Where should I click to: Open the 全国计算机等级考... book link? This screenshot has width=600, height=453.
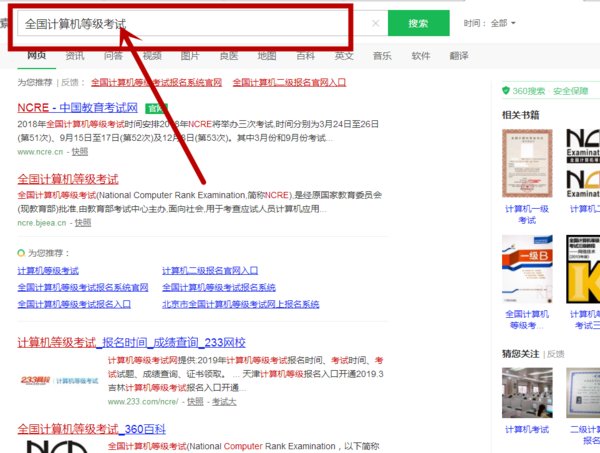coord(527,320)
